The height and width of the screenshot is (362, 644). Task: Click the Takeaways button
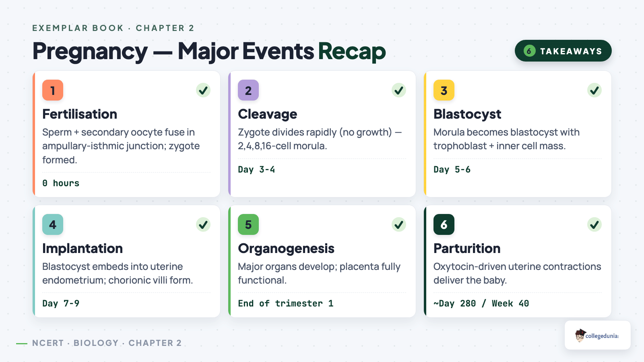(x=563, y=51)
